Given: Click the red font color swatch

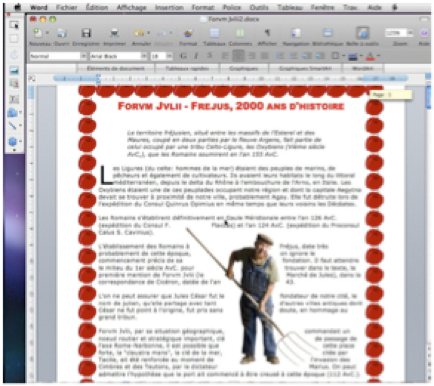Looking at the screenshot, I should coord(370,56).
